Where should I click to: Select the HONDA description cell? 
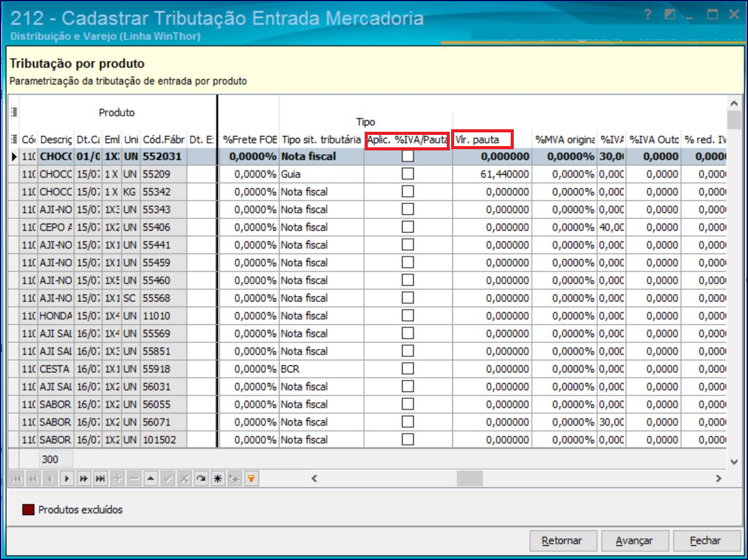click(x=55, y=316)
